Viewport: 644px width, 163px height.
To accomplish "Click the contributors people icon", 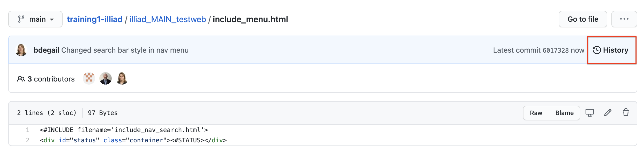I will click(x=21, y=79).
